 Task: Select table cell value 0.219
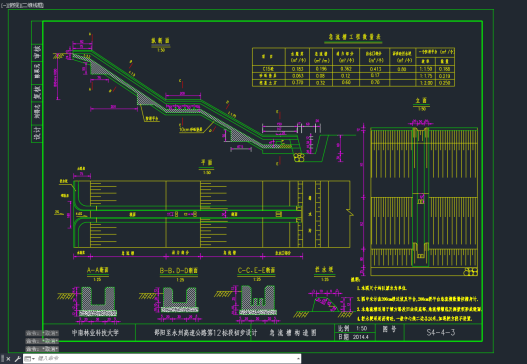click(x=444, y=76)
